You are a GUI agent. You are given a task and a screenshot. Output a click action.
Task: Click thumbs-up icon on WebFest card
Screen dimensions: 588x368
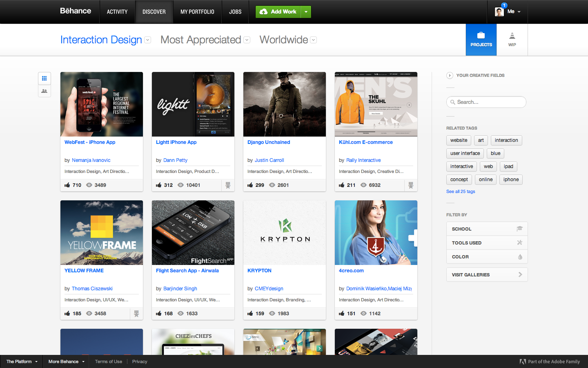[x=67, y=185]
